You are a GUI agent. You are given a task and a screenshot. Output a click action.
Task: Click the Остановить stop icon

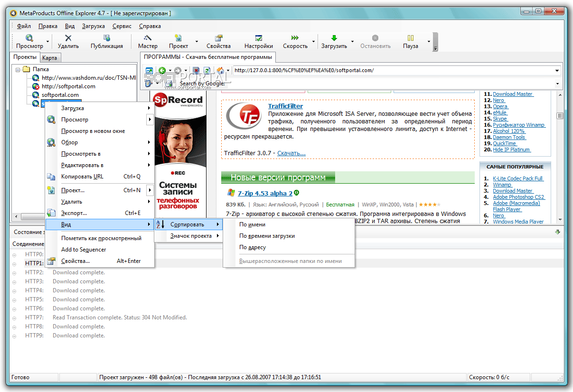point(375,38)
